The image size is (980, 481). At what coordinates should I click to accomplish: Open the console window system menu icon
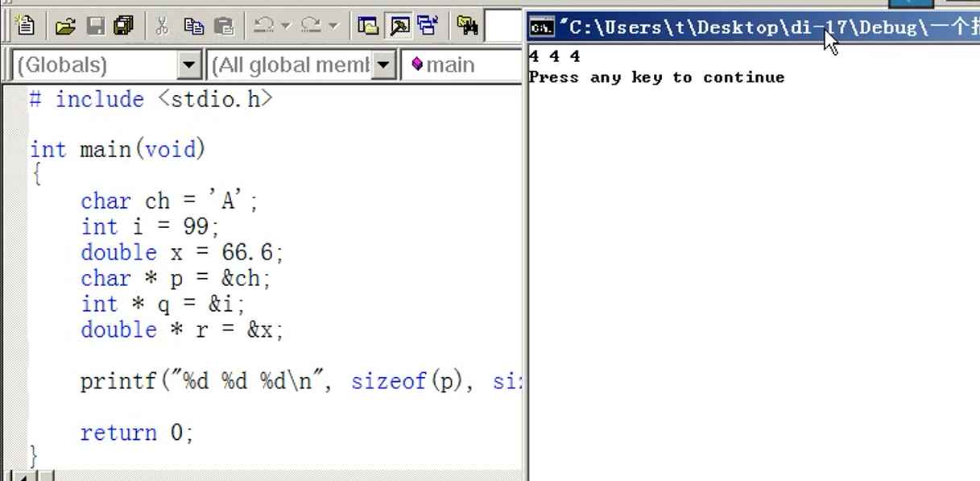tap(542, 27)
